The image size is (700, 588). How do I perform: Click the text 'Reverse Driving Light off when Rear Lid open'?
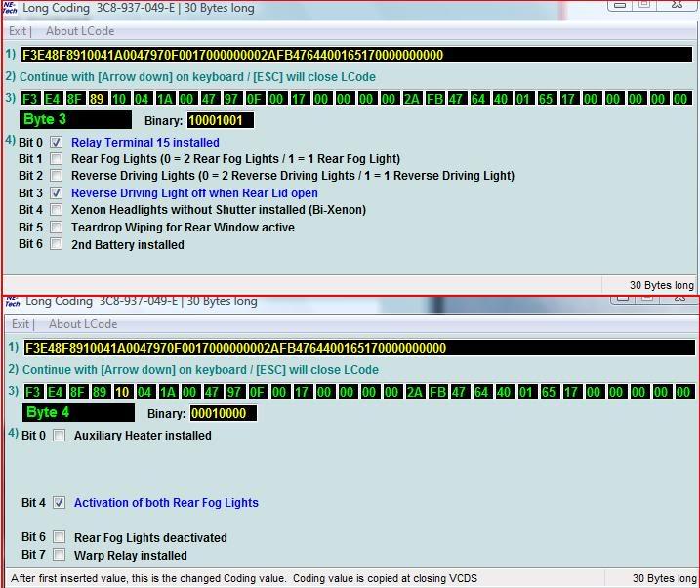[194, 193]
